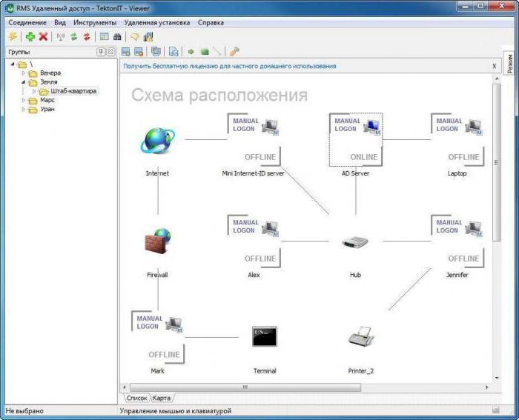Viewport: 519px width, 420px height.
Task: Click the red X delete connection icon
Action: tap(43, 36)
